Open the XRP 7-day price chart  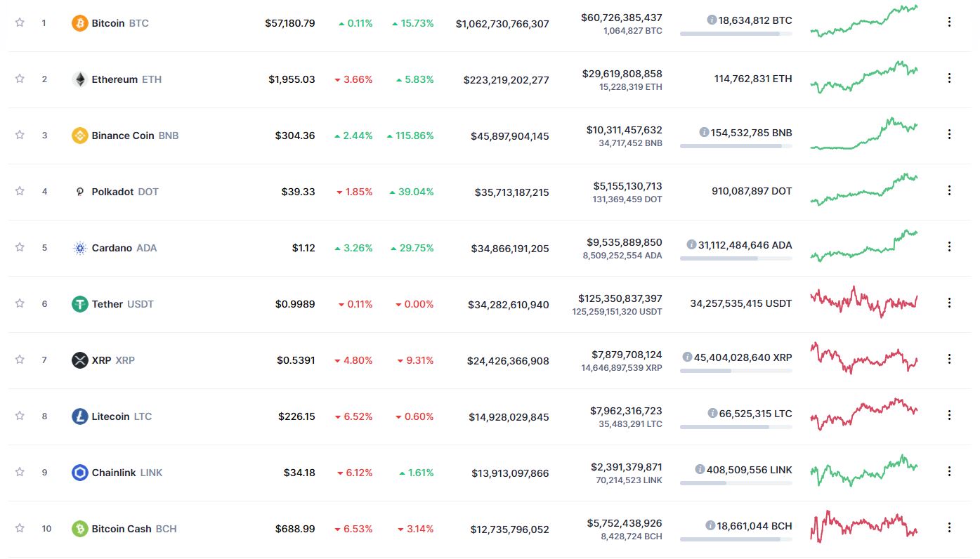(863, 358)
